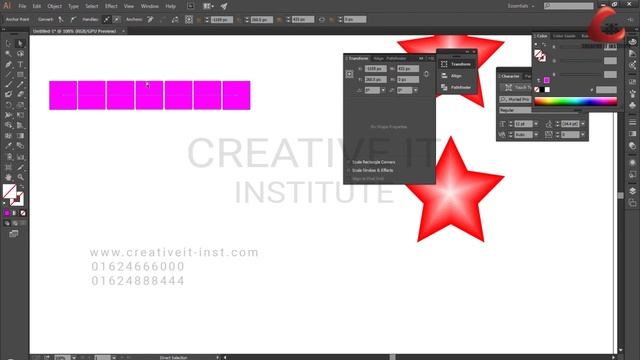Open the font size dropdown in Character panel
This screenshot has height=360, width=640.
pos(536,124)
